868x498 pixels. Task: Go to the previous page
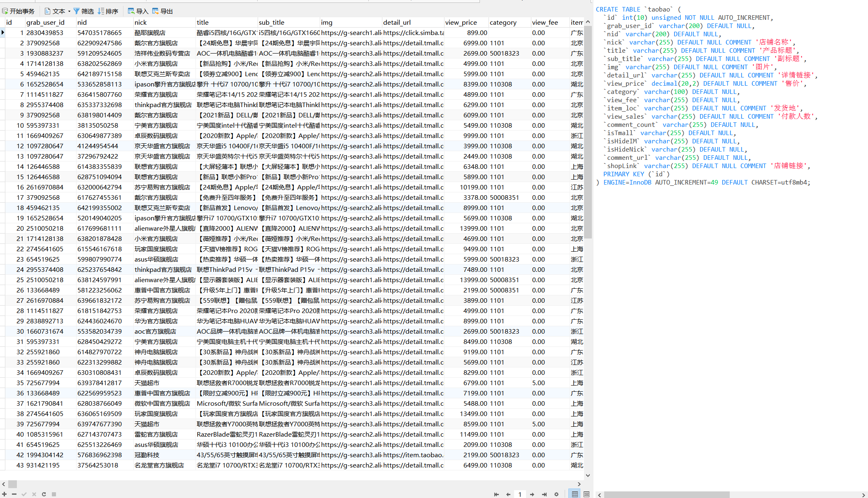click(x=508, y=494)
